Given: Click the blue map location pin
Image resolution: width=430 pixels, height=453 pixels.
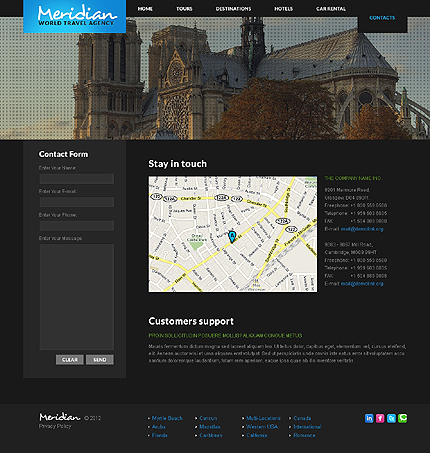Looking at the screenshot, I should tap(232, 237).
